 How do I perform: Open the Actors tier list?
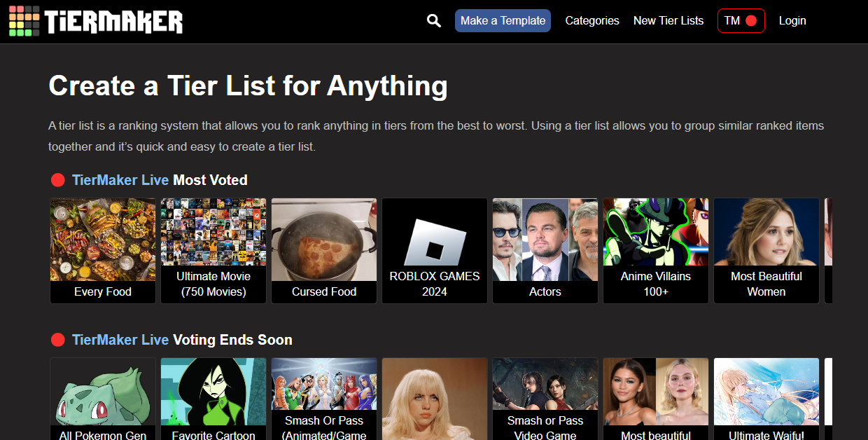pyautogui.click(x=545, y=250)
